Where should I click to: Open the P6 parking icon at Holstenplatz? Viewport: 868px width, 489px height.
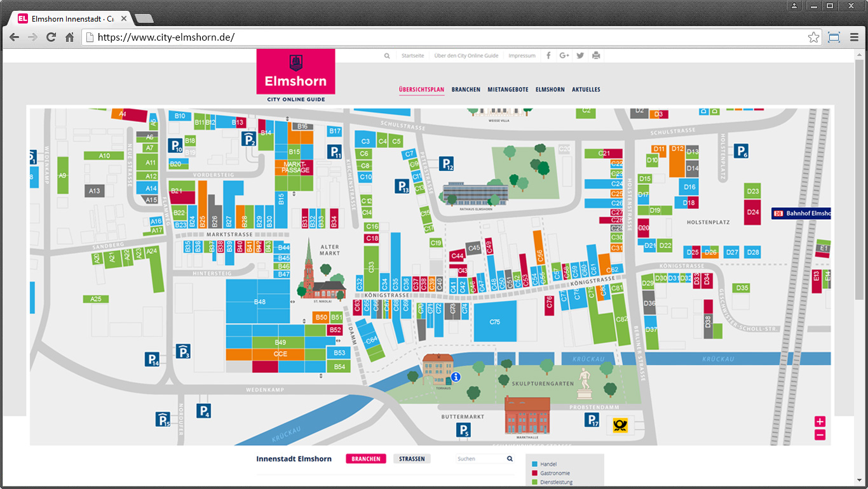pos(741,151)
